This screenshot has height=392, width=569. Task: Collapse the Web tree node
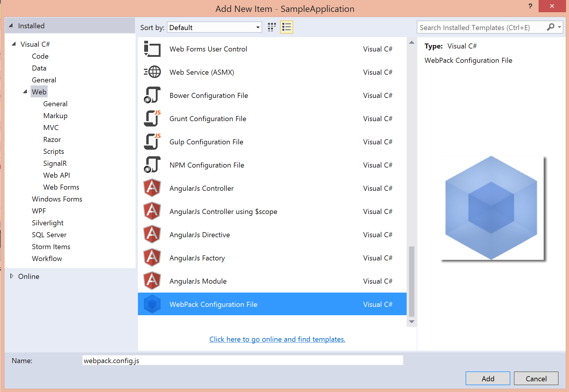pyautogui.click(x=25, y=91)
